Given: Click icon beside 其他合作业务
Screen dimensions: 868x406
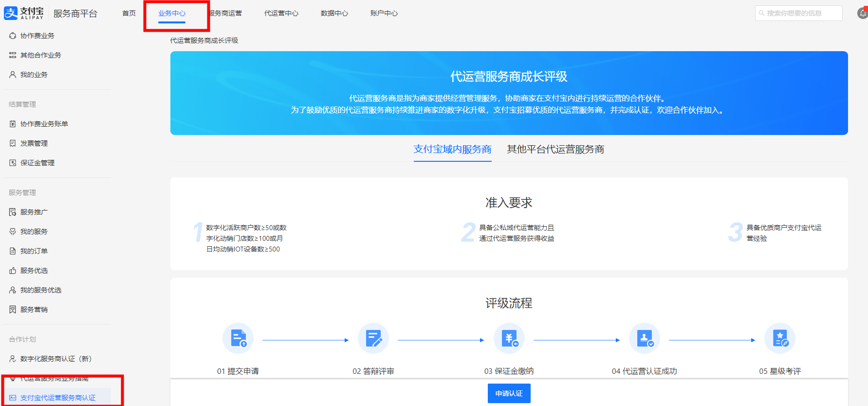Looking at the screenshot, I should click(x=13, y=55).
